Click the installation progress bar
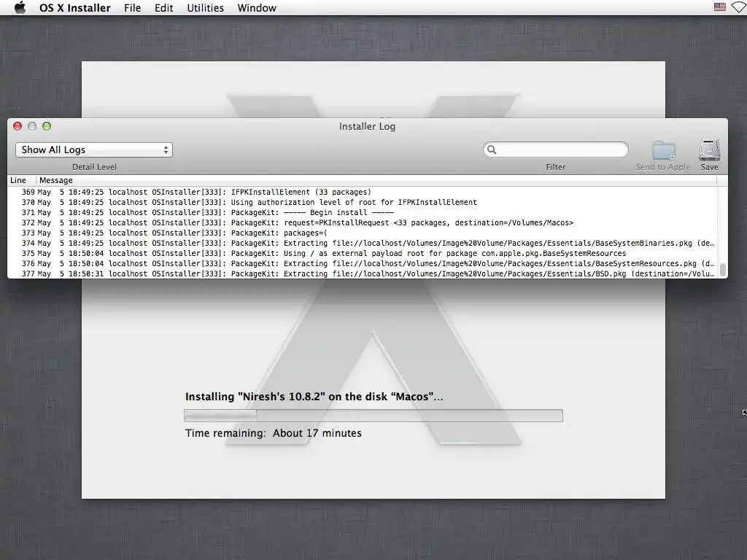 pyautogui.click(x=373, y=415)
